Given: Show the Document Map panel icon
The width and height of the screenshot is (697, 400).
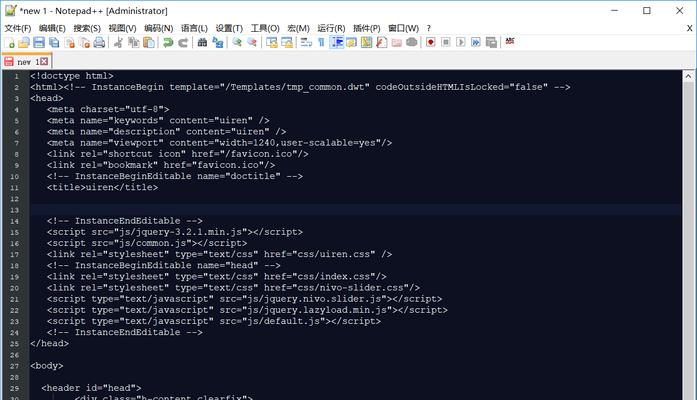Looking at the screenshot, I should tap(366, 43).
